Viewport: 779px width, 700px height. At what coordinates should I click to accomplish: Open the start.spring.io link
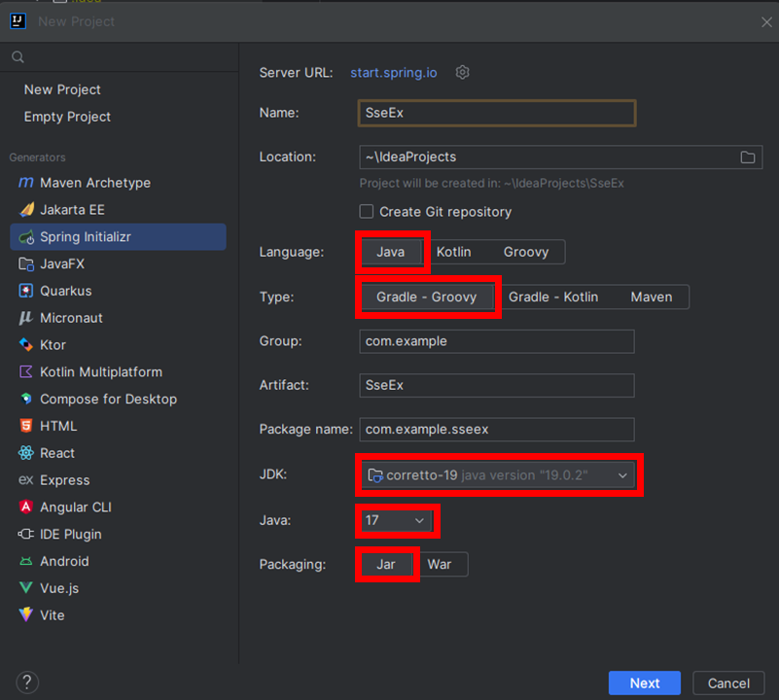394,73
